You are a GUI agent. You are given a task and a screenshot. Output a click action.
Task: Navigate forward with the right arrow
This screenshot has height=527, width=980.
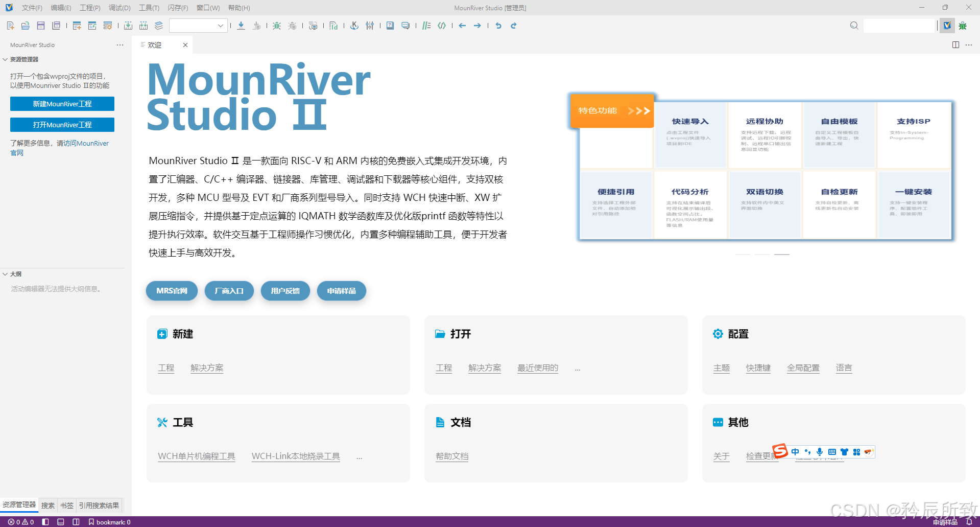pyautogui.click(x=477, y=26)
